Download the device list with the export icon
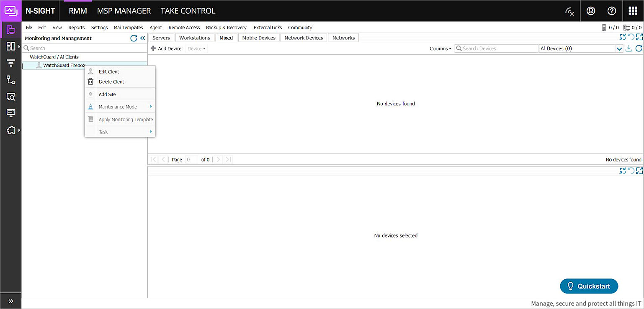Image resolution: width=644 pixels, height=309 pixels. pyautogui.click(x=629, y=49)
